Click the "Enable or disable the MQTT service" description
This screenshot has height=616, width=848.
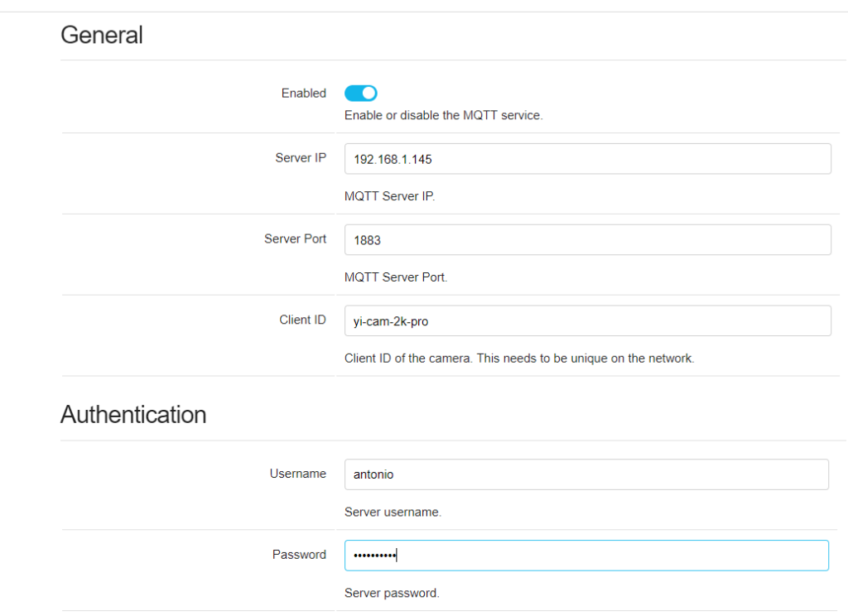point(443,116)
